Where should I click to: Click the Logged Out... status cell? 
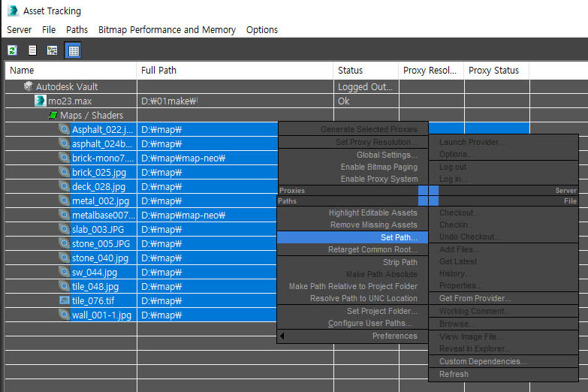click(366, 86)
